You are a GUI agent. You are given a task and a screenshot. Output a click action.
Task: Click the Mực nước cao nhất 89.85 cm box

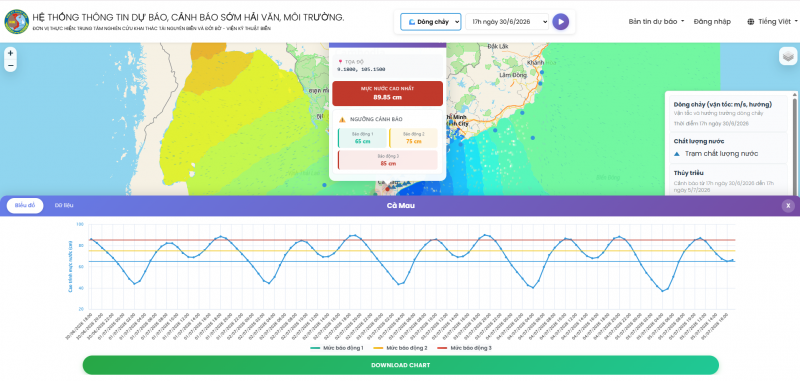tap(387, 93)
